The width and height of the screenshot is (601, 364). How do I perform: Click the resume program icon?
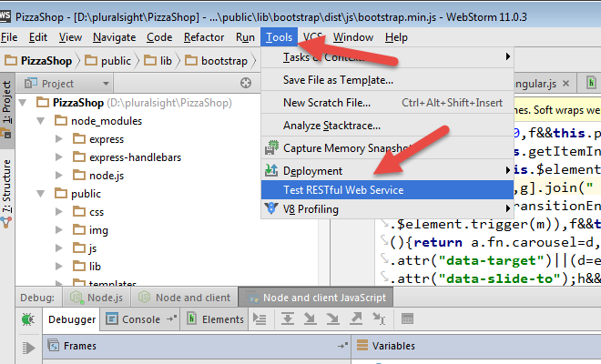[28, 348]
